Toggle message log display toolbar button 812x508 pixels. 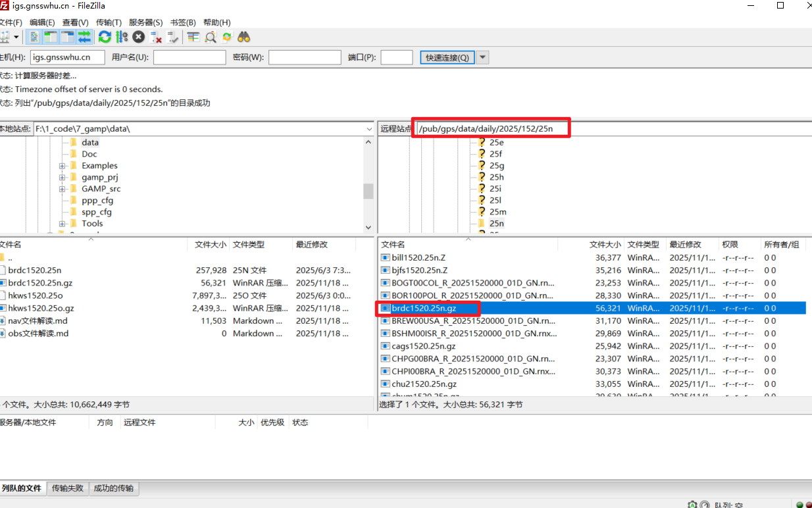tap(35, 38)
